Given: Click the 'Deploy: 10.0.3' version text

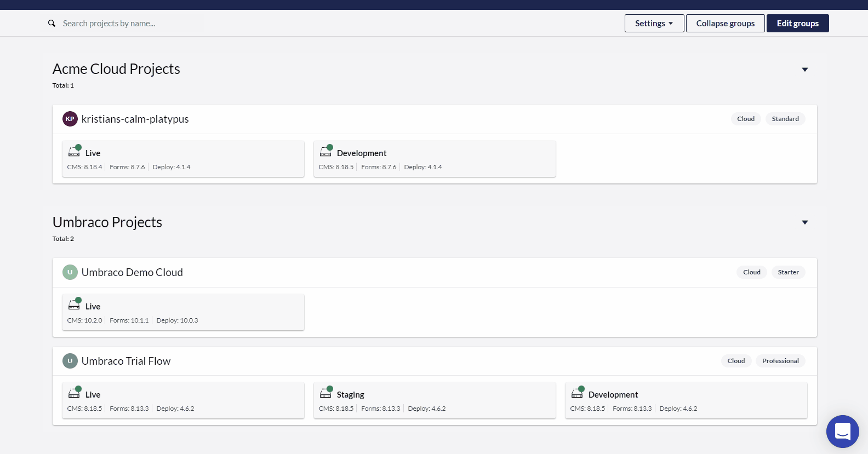Looking at the screenshot, I should (178, 320).
